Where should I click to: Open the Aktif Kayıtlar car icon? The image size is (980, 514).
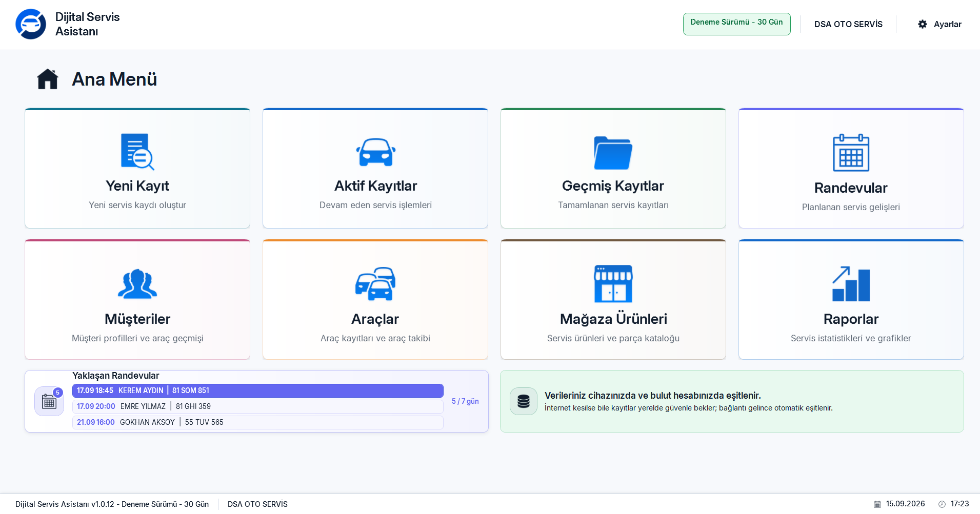(375, 152)
